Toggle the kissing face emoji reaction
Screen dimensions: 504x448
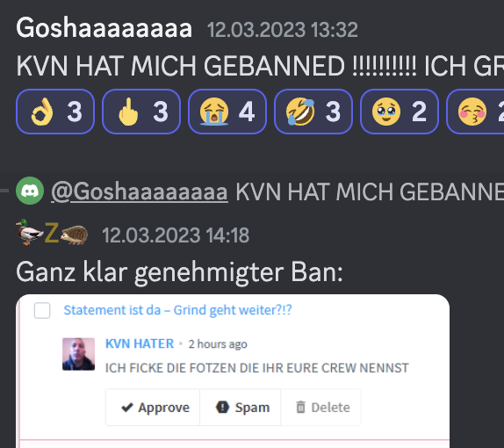475,112
